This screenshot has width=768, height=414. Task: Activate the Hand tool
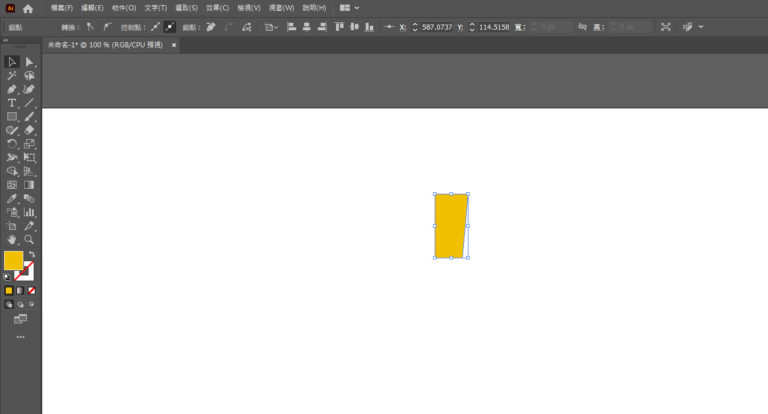[12, 240]
